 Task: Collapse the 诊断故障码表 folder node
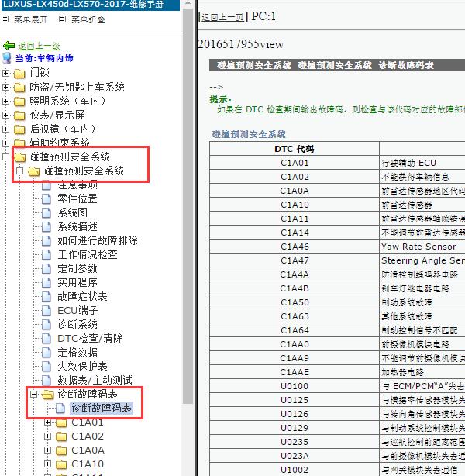(33, 395)
